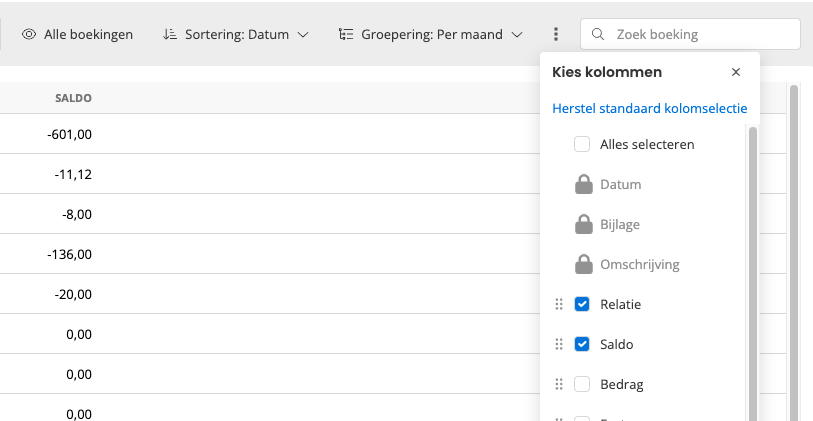Click the lock icon beside Datum
Image resolution: width=813 pixels, height=421 pixels.
[582, 185]
